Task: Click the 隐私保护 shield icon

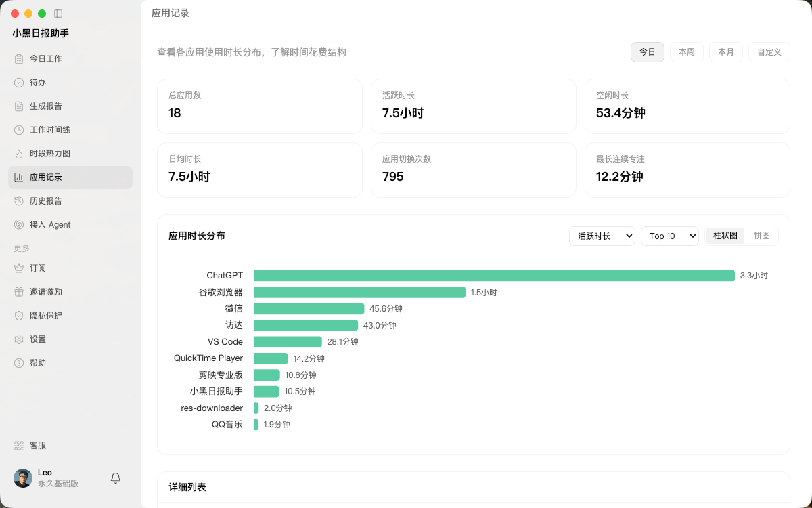Action: (19, 316)
